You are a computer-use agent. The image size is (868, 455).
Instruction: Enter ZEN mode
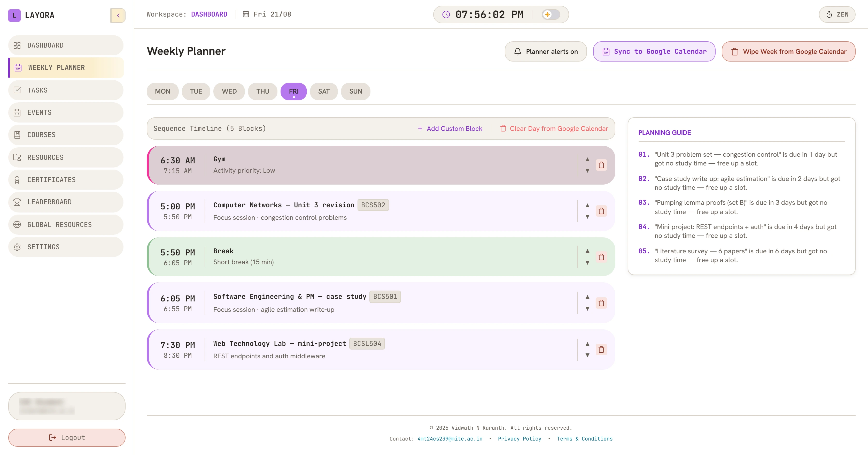[x=837, y=14]
